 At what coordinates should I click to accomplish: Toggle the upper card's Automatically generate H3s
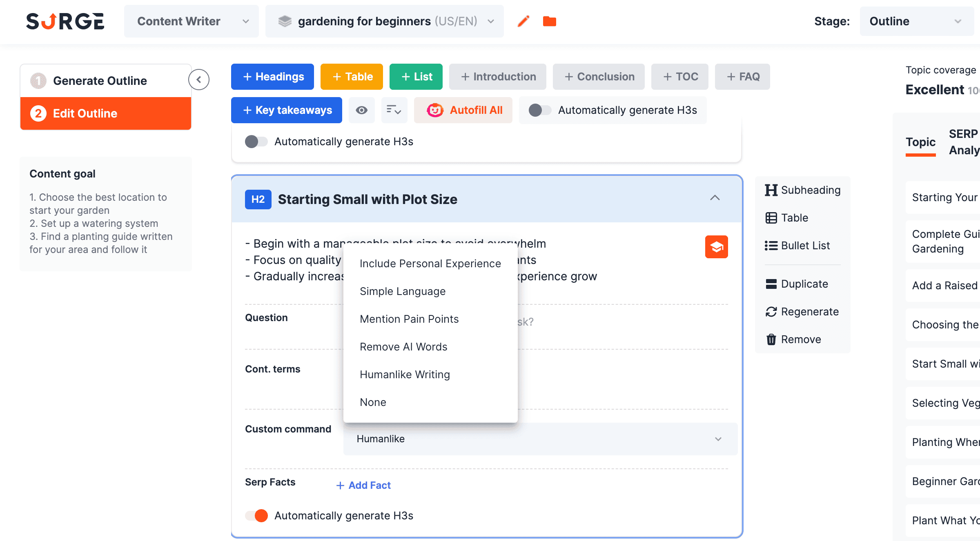256,142
